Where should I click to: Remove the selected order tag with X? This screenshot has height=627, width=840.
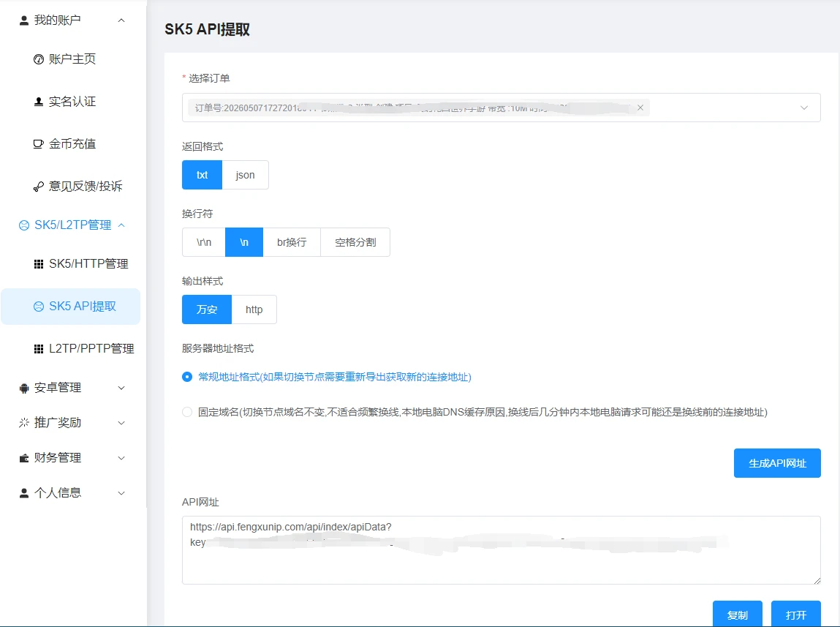point(640,108)
